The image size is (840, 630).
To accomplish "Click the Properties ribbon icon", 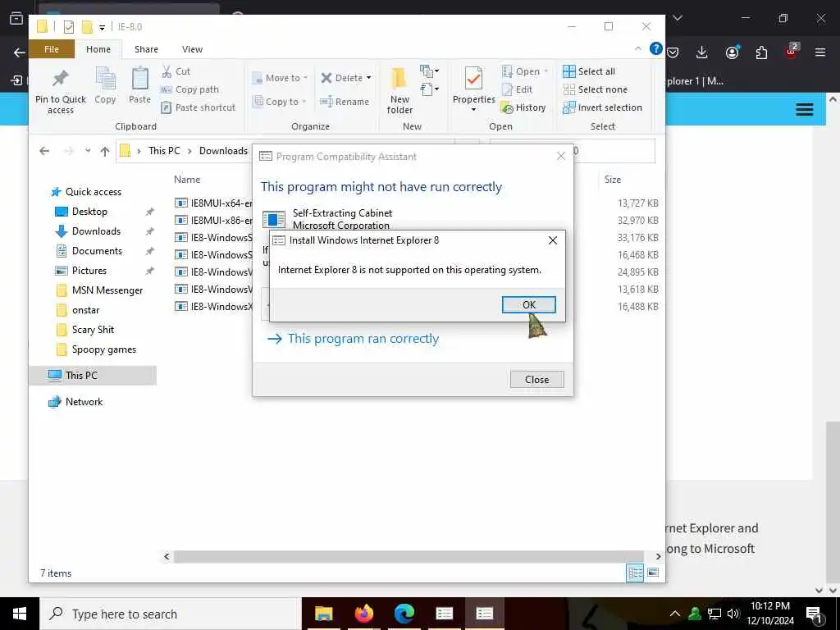I will tap(473, 89).
